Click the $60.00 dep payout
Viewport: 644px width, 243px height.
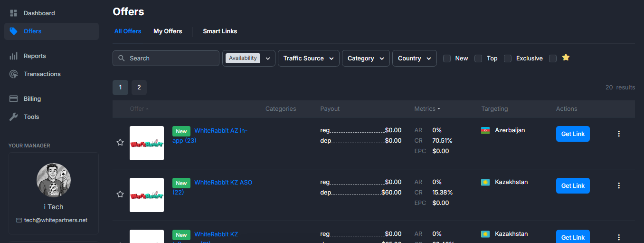pyautogui.click(x=391, y=193)
